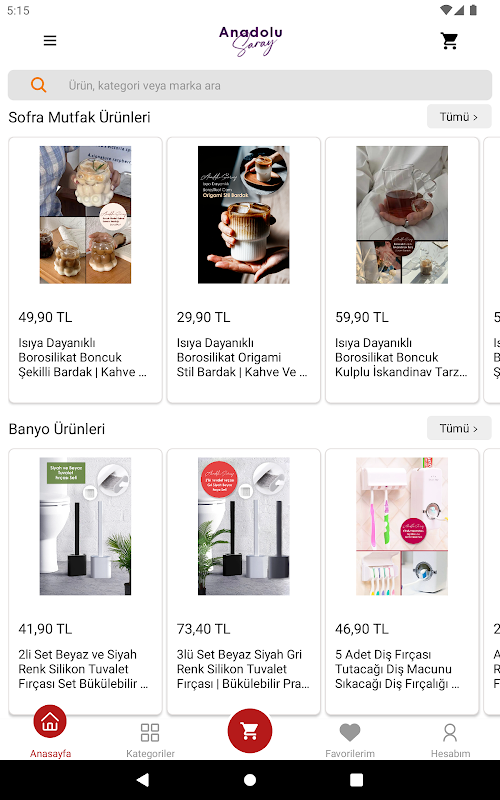Select the 59,90 TL Kulplu İskandinav product

click(x=402, y=270)
